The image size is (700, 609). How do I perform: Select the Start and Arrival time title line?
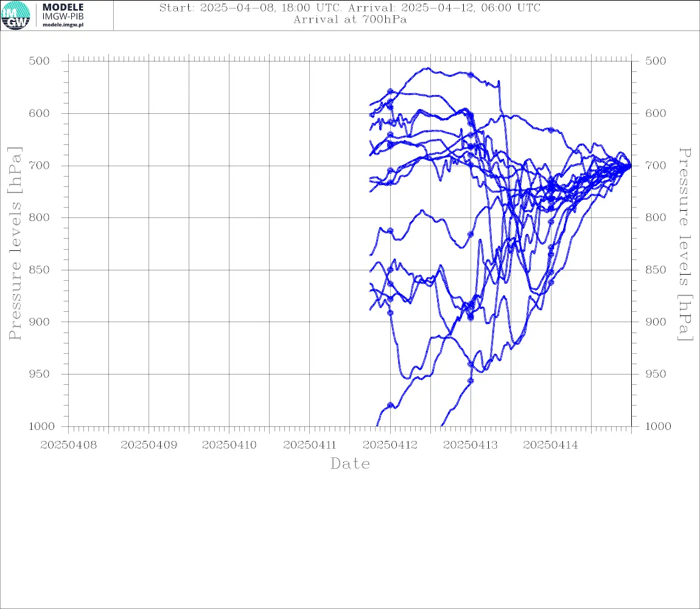click(350, 7)
